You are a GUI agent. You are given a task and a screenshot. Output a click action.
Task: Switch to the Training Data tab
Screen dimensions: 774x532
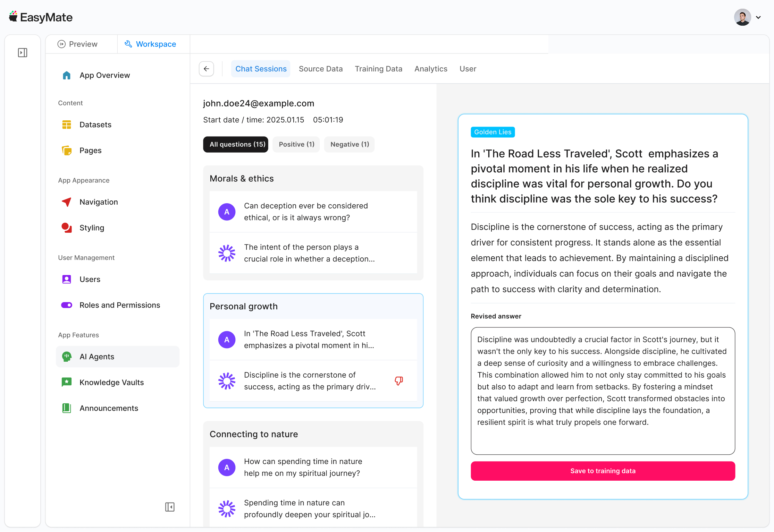click(x=378, y=69)
